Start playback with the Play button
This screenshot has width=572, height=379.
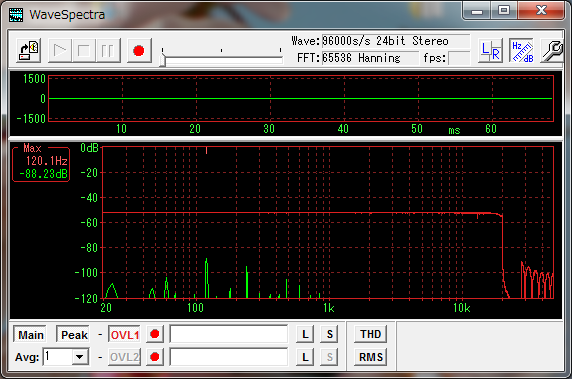coord(60,51)
